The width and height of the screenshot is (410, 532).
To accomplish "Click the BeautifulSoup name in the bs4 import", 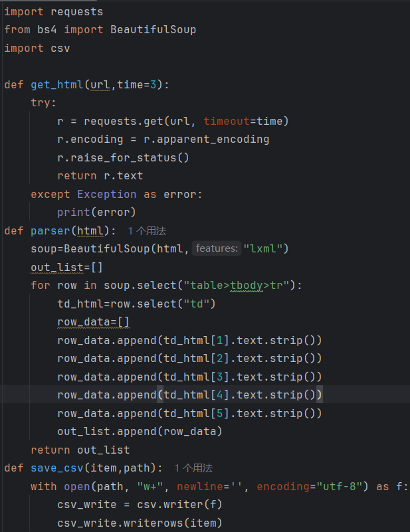I will tap(153, 29).
